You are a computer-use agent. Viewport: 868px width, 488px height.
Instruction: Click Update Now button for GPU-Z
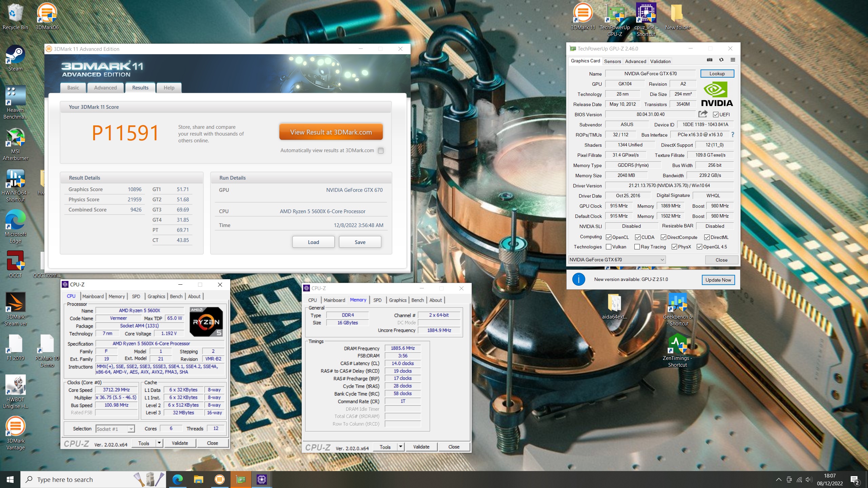718,280
